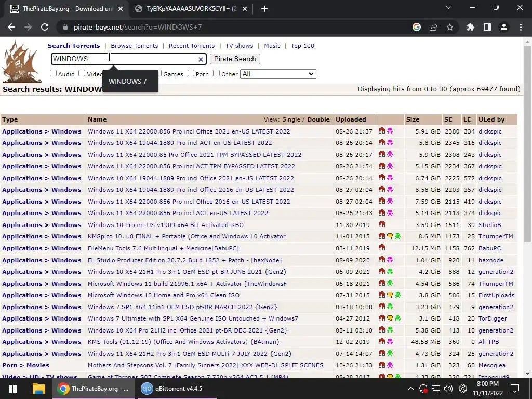
Task: Select the WINDOWS 7 autocomplete suggestion
Action: click(130, 82)
